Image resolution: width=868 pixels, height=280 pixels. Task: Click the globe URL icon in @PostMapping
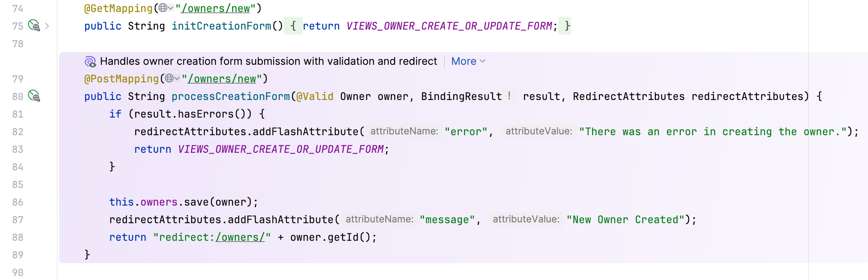(170, 78)
